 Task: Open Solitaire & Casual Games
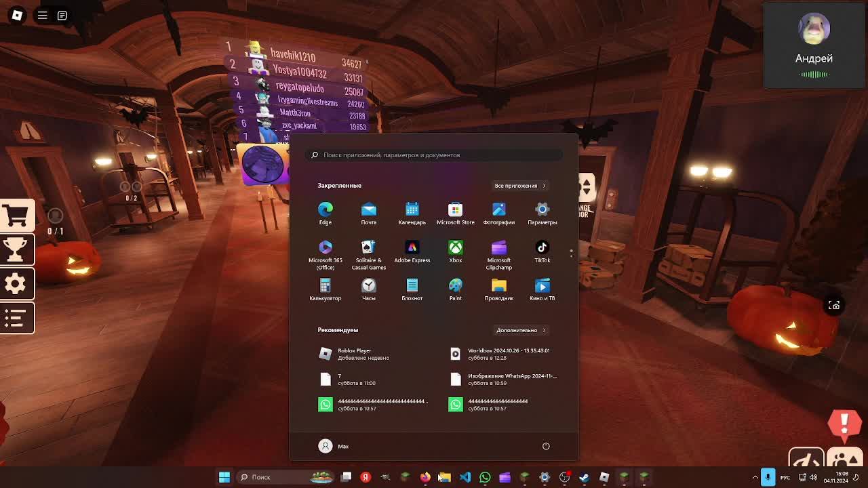click(x=369, y=255)
